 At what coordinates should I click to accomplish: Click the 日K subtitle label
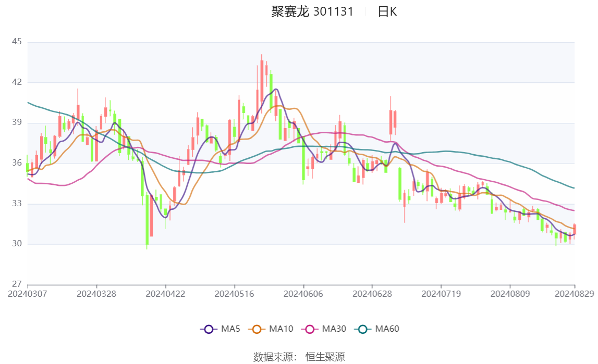click(x=387, y=12)
